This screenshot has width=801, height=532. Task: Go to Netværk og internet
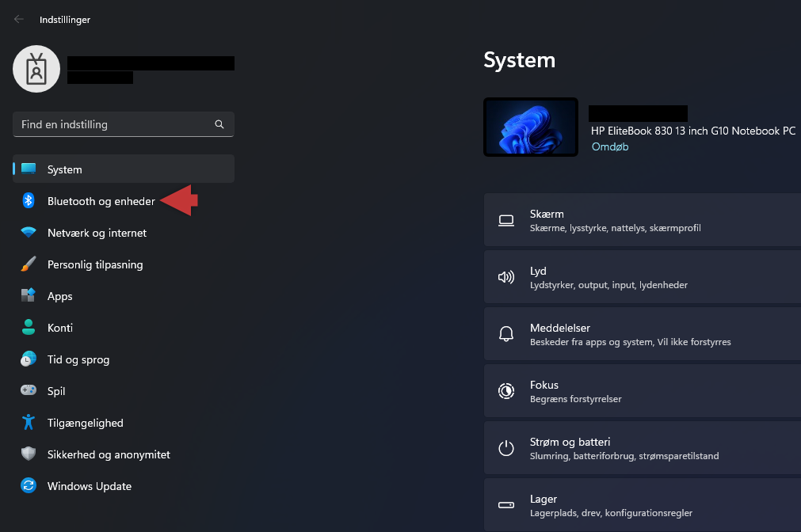click(124, 232)
